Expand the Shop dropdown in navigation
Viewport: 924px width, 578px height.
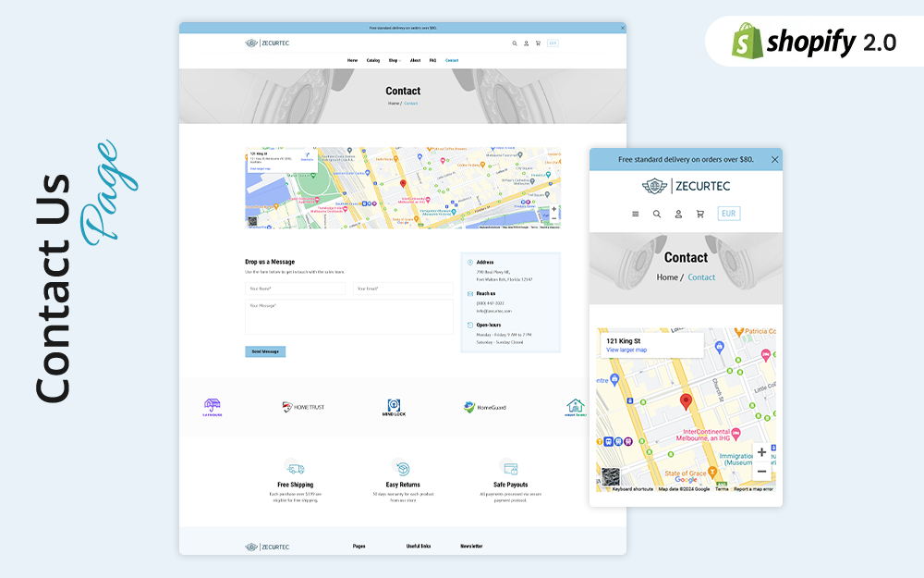pos(394,60)
